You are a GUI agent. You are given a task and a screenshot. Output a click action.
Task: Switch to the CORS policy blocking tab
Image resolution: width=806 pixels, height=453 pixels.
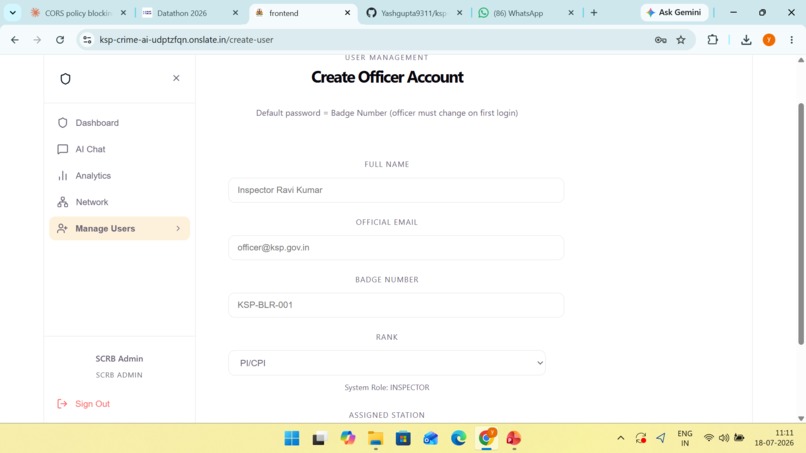[77, 13]
